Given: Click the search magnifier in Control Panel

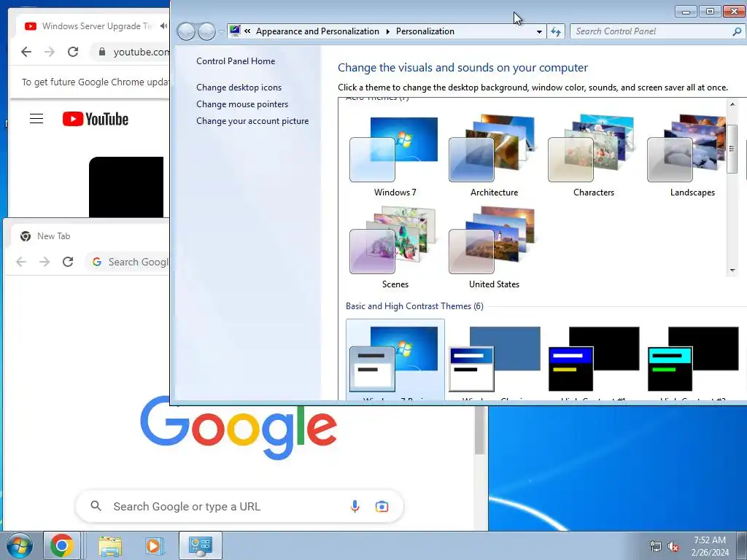Looking at the screenshot, I should pos(737,32).
